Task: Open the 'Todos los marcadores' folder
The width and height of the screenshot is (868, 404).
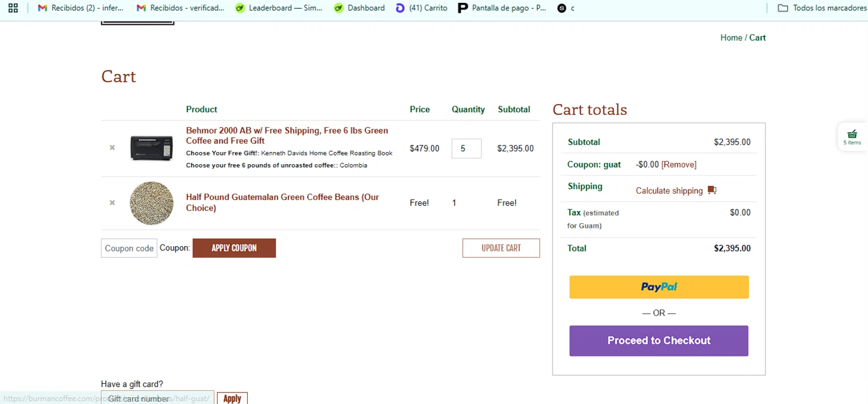Action: (x=822, y=8)
